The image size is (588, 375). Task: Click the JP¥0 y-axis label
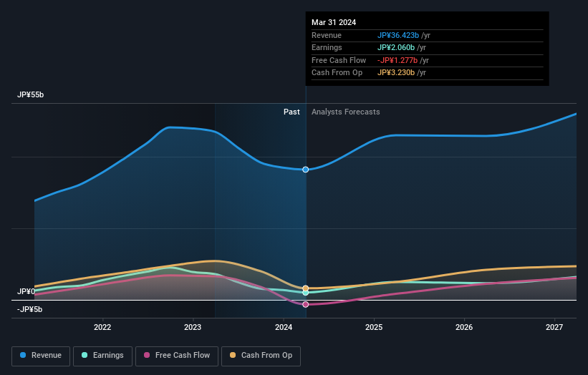pyautogui.click(x=26, y=291)
